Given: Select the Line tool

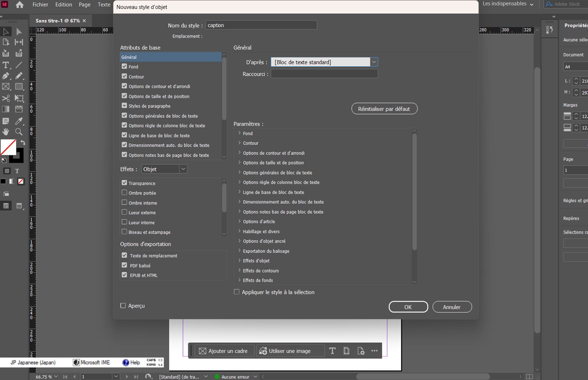Looking at the screenshot, I should tap(19, 65).
